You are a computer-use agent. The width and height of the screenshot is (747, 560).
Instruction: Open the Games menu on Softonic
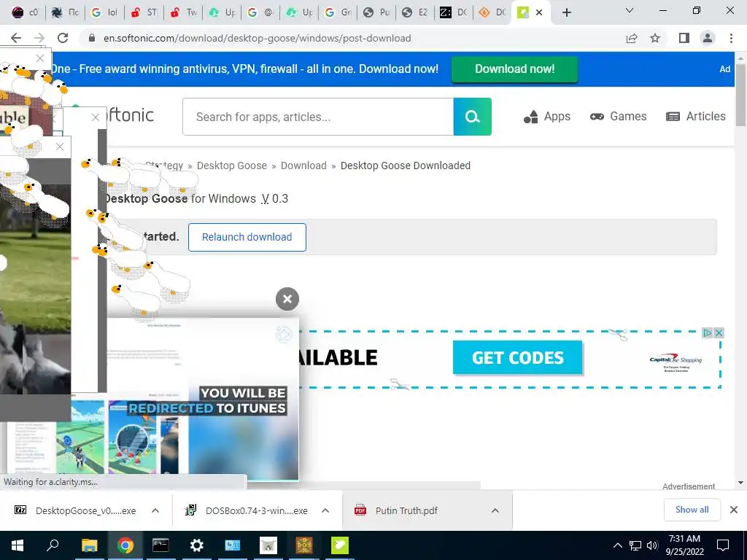pyautogui.click(x=618, y=116)
